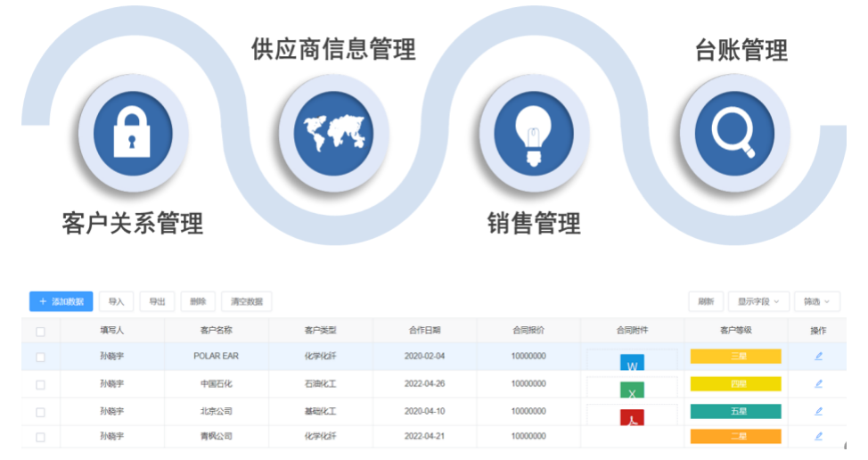Open the PDF attachment in 北京公司 row

point(632,416)
